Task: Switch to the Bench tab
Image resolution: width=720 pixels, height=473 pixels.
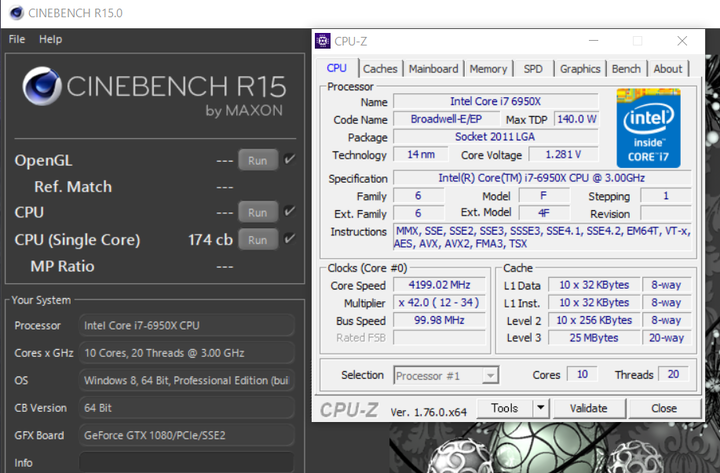Action: [626, 69]
